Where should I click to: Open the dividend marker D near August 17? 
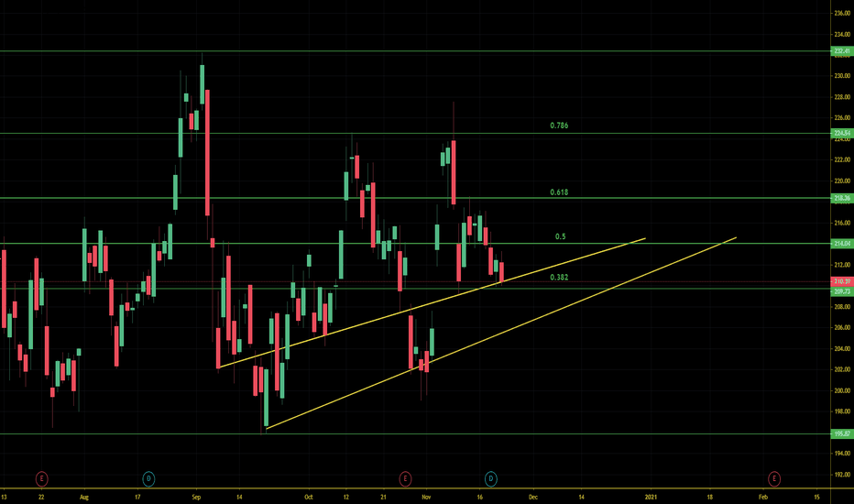pyautogui.click(x=148, y=479)
